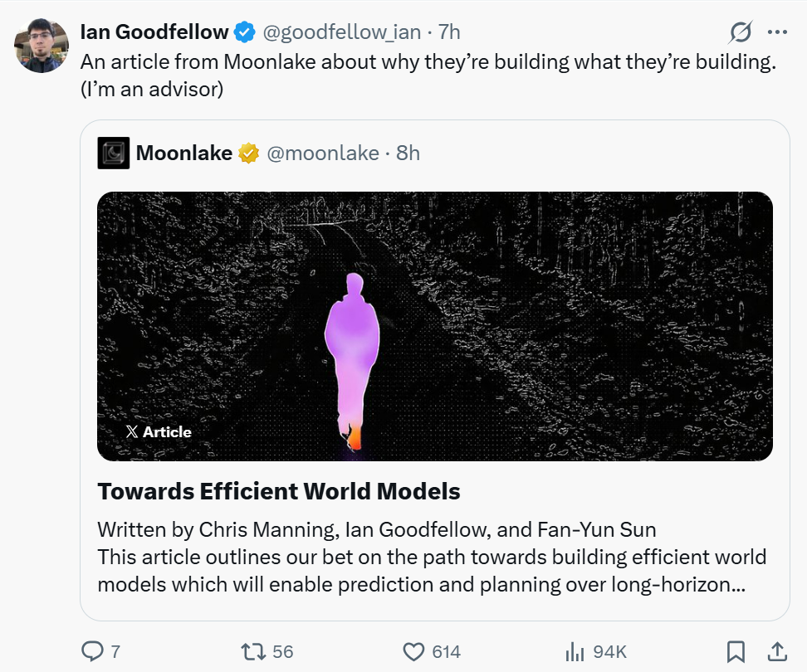Open the tweet options via the ellipsis
The width and height of the screenshot is (807, 672).
(778, 31)
